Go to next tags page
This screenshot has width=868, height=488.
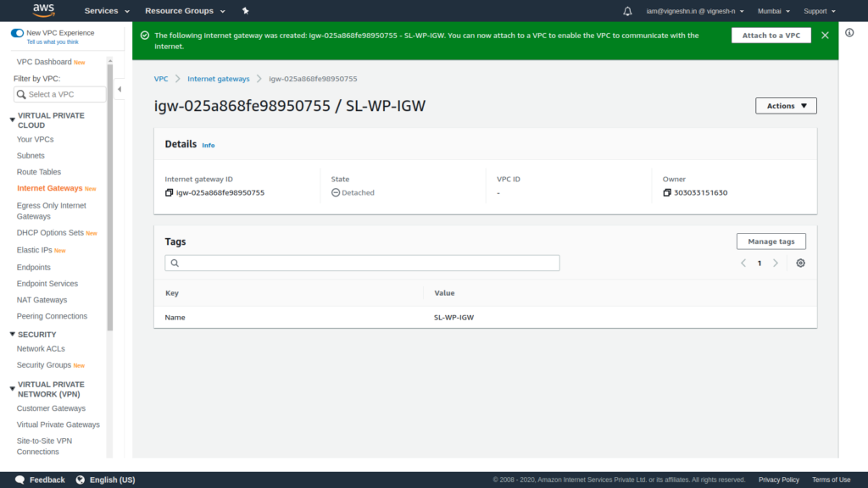776,263
